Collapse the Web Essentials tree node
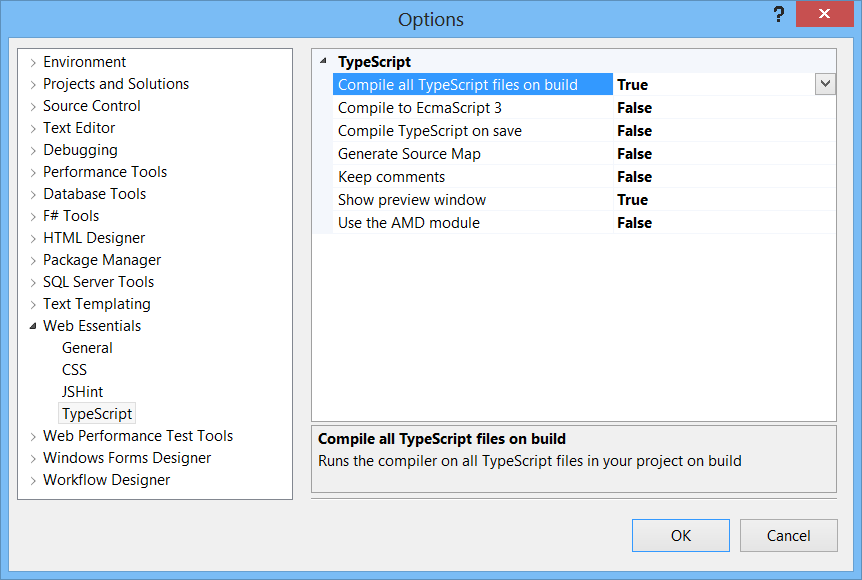Screen dimensions: 862x580 33,326
